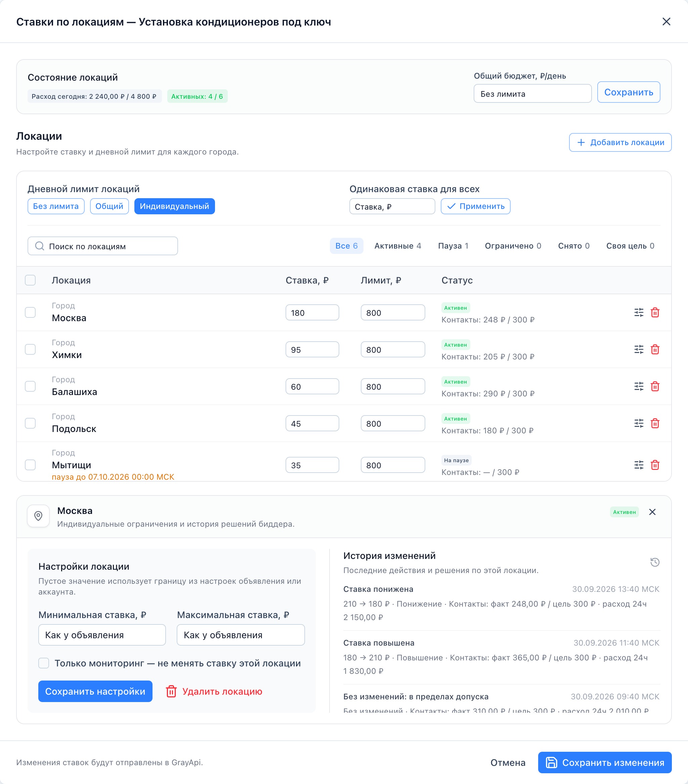Check the Балашиха row checkbox
Image resolution: width=688 pixels, height=784 pixels.
[x=30, y=386]
